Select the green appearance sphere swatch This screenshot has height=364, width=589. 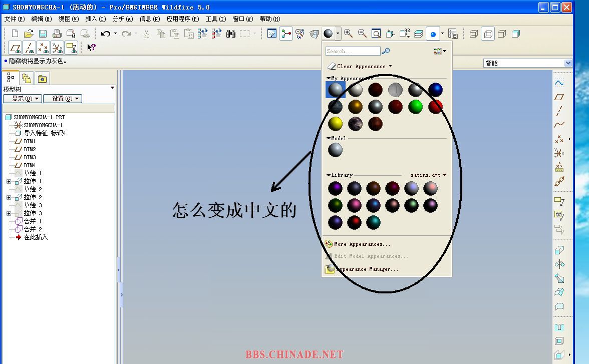tap(415, 107)
